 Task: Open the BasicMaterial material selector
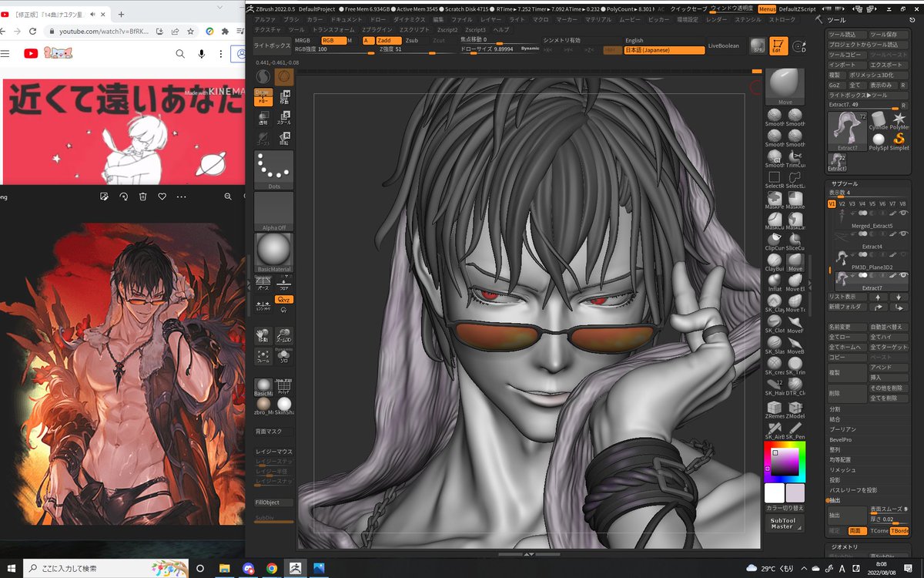273,254
